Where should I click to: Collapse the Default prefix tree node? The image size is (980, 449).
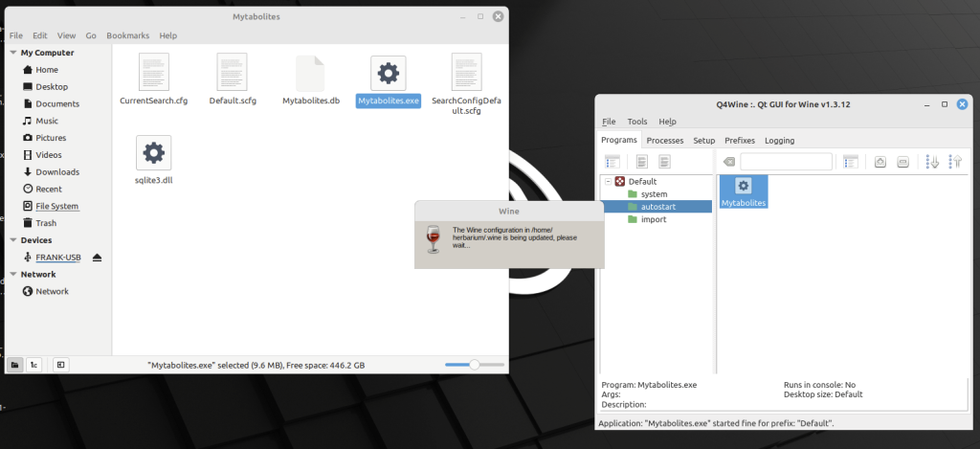[608, 181]
